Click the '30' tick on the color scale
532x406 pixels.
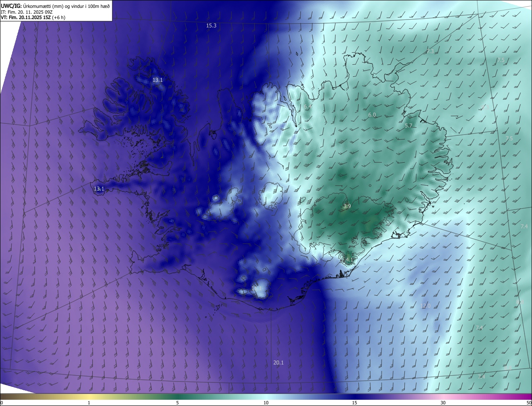[x=443, y=403]
